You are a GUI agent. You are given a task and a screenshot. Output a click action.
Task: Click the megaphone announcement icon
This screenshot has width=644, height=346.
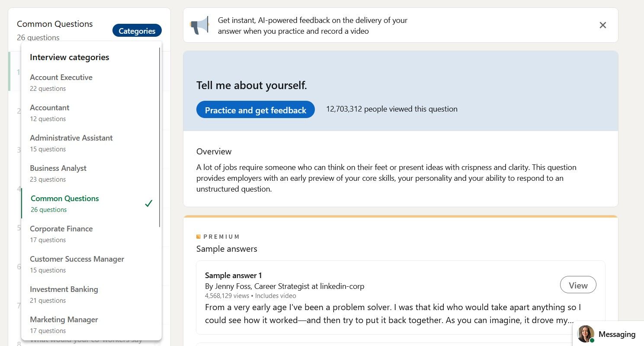[199, 25]
